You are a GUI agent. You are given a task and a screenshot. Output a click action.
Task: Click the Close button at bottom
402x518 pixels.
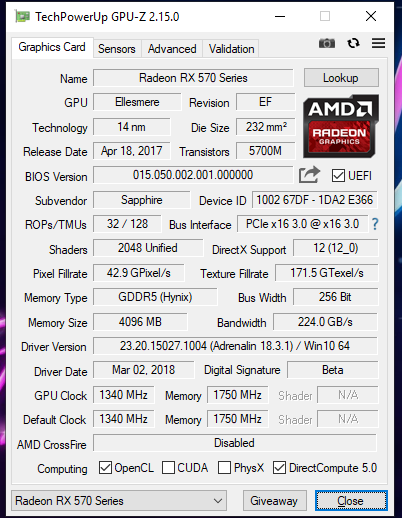click(x=351, y=500)
